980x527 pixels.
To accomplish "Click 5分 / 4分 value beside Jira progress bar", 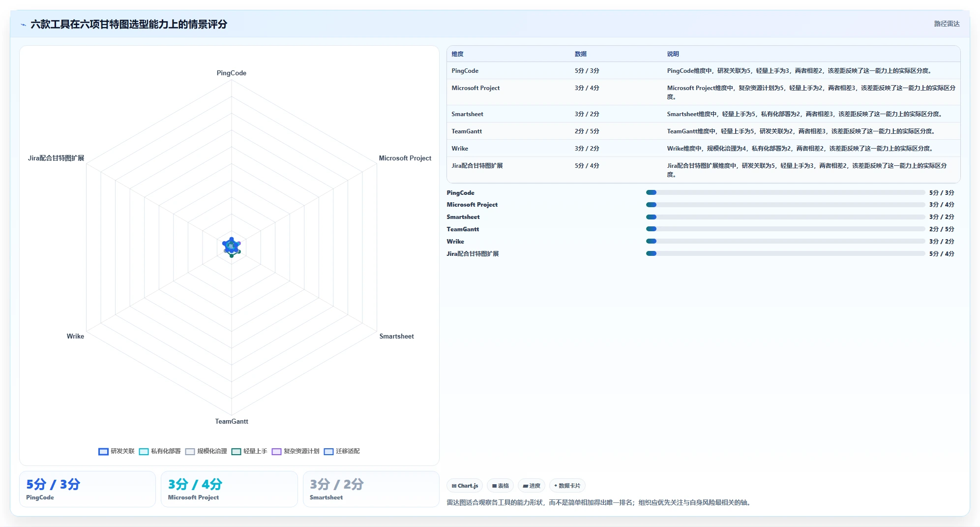I will [942, 254].
